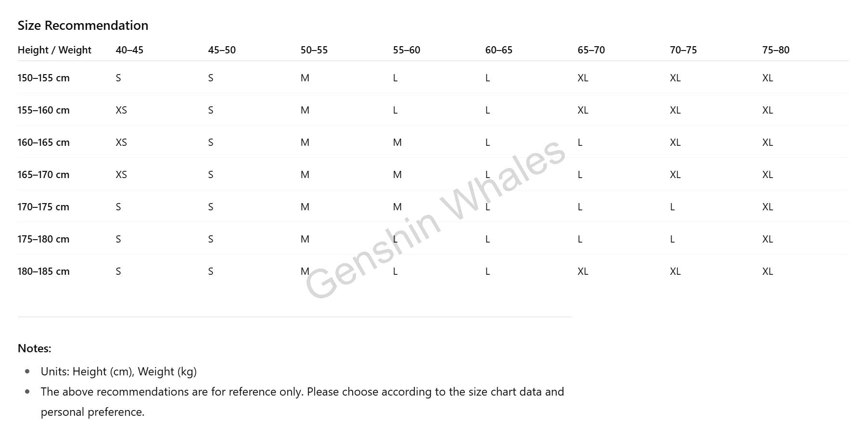Image resolution: width=868 pixels, height=436 pixels.
Task: Click the Height / Weight header cell
Action: click(x=54, y=50)
